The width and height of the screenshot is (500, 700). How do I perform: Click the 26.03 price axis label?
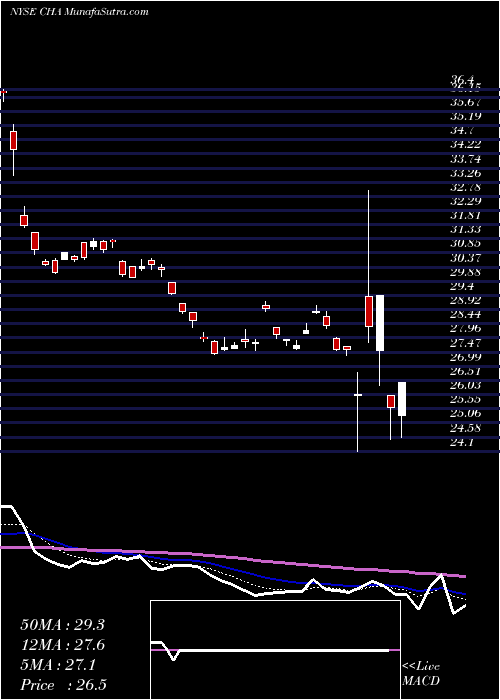pyautogui.click(x=466, y=386)
